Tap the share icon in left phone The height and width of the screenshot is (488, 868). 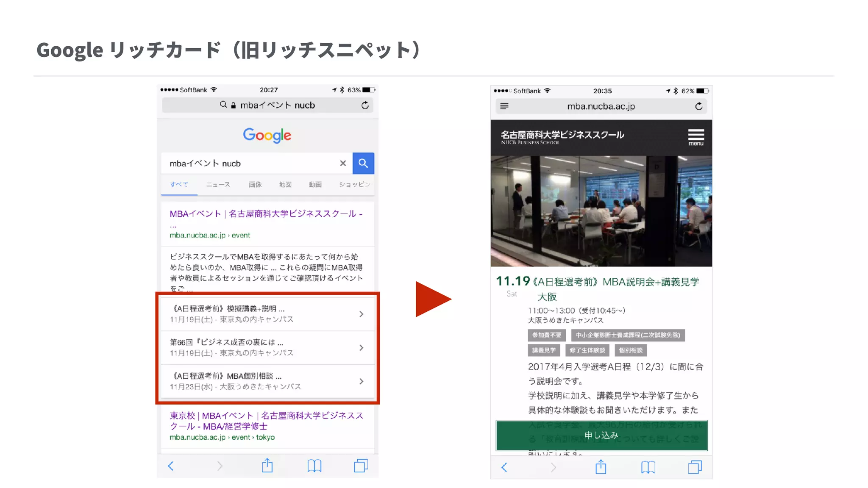point(267,465)
